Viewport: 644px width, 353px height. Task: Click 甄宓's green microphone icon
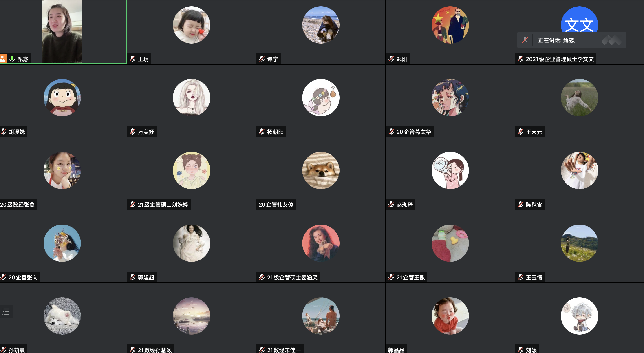tap(12, 59)
